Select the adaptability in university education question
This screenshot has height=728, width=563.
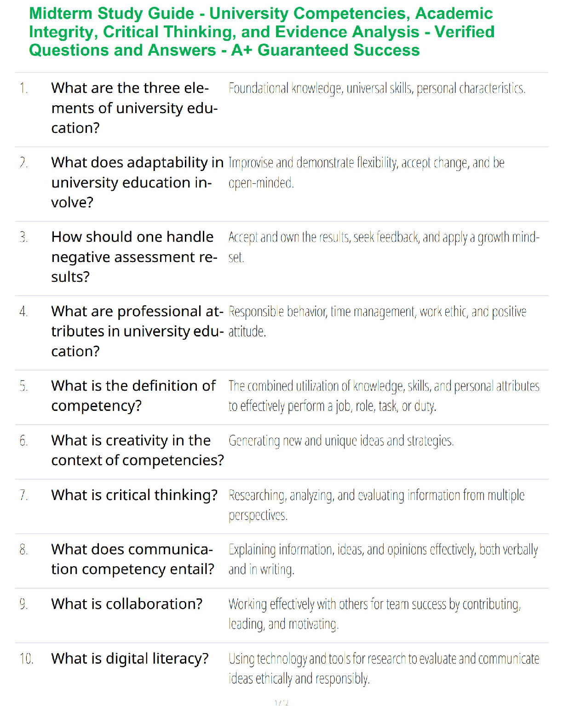[138, 182]
